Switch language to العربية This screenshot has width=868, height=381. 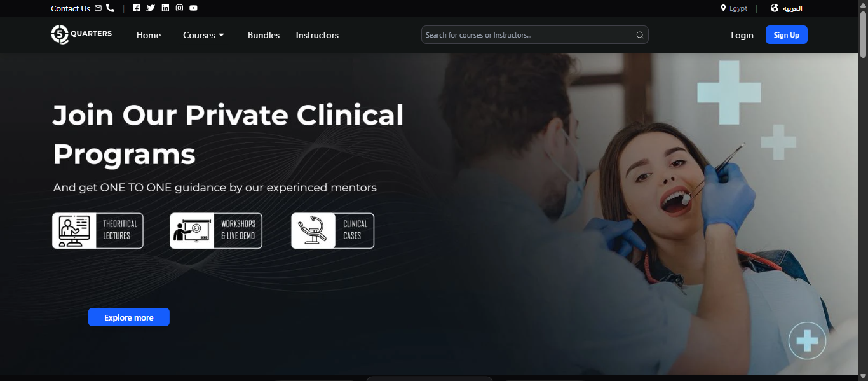786,8
